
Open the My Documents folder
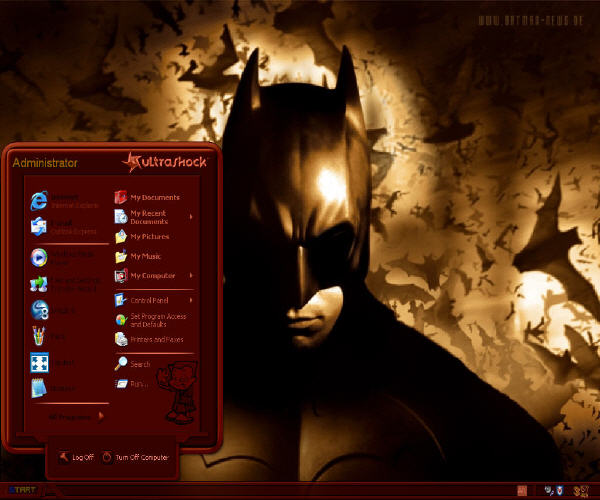(147, 197)
